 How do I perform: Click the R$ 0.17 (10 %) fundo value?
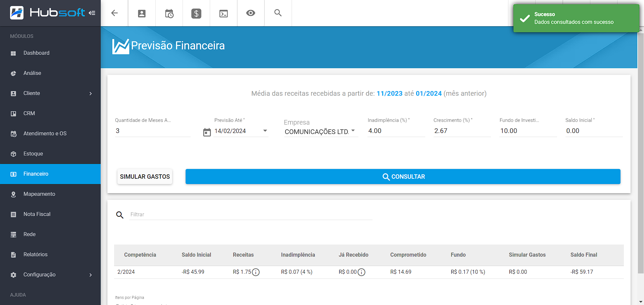pos(468,272)
